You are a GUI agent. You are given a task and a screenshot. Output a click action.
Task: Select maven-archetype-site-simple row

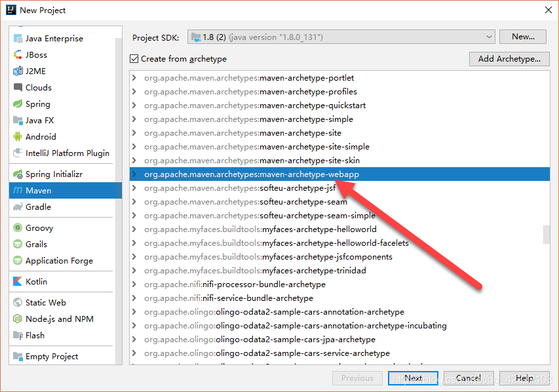tap(339, 147)
